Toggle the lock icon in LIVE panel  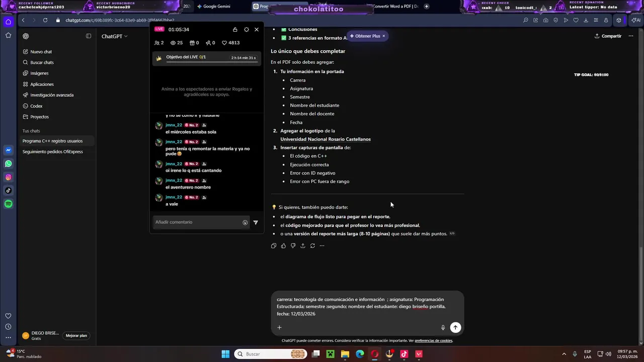coord(235,30)
